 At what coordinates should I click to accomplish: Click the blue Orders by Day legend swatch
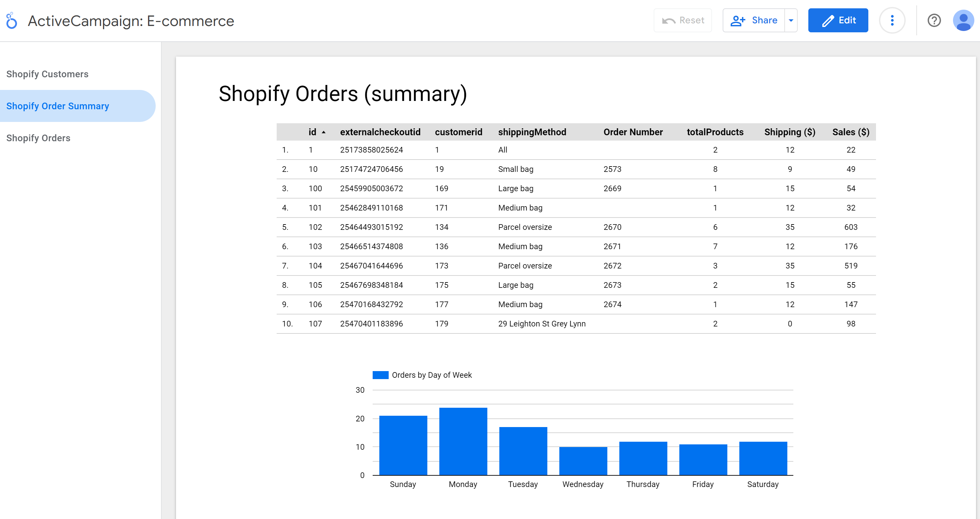(380, 375)
